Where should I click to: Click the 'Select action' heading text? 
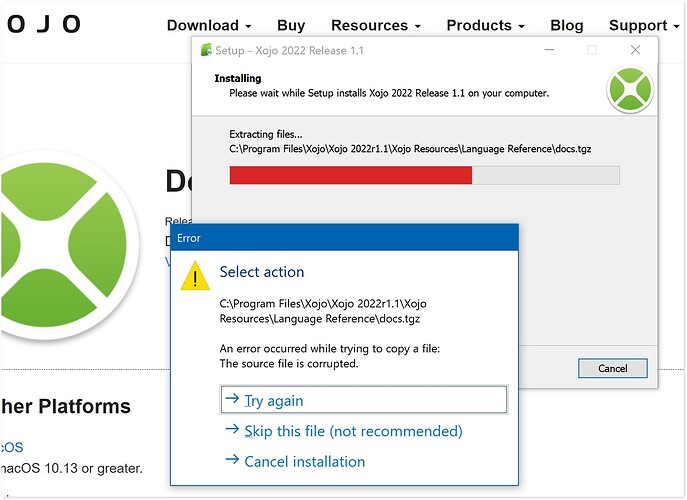point(262,272)
